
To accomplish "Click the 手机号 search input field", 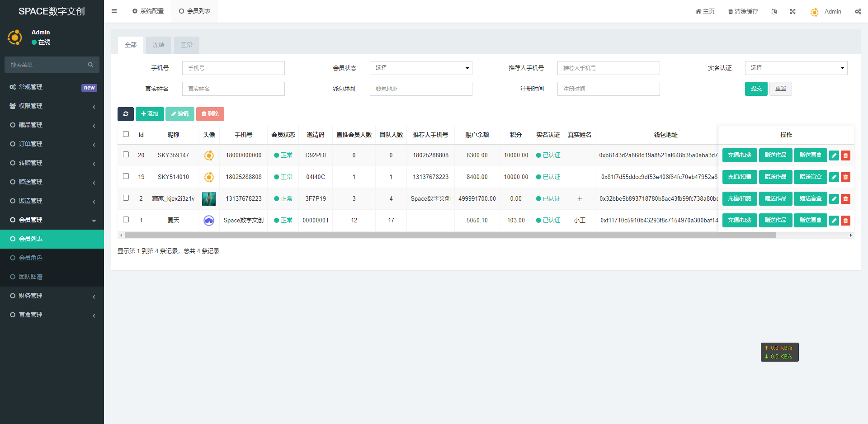I will pyautogui.click(x=233, y=68).
